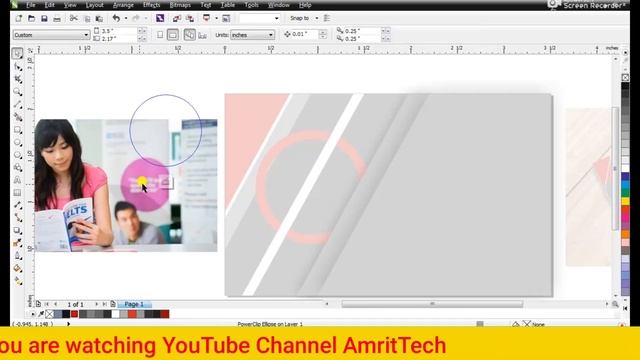This screenshot has height=360, width=640.
Task: Select the Connector tool in the toolbox
Action: pyautogui.click(x=18, y=218)
